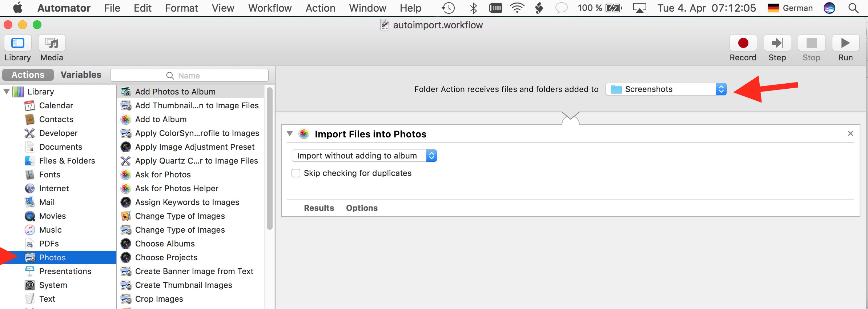868x309 pixels.
Task: Open Import without adding to album dropdown
Action: click(x=364, y=156)
